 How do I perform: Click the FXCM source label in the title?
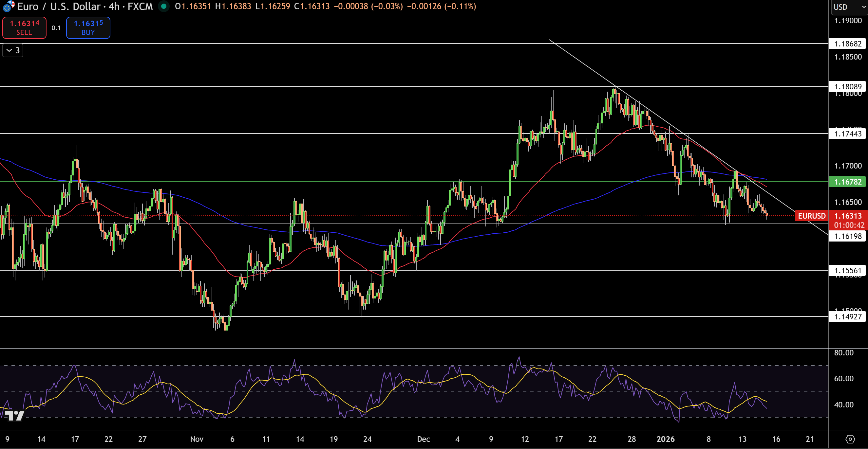pos(140,7)
